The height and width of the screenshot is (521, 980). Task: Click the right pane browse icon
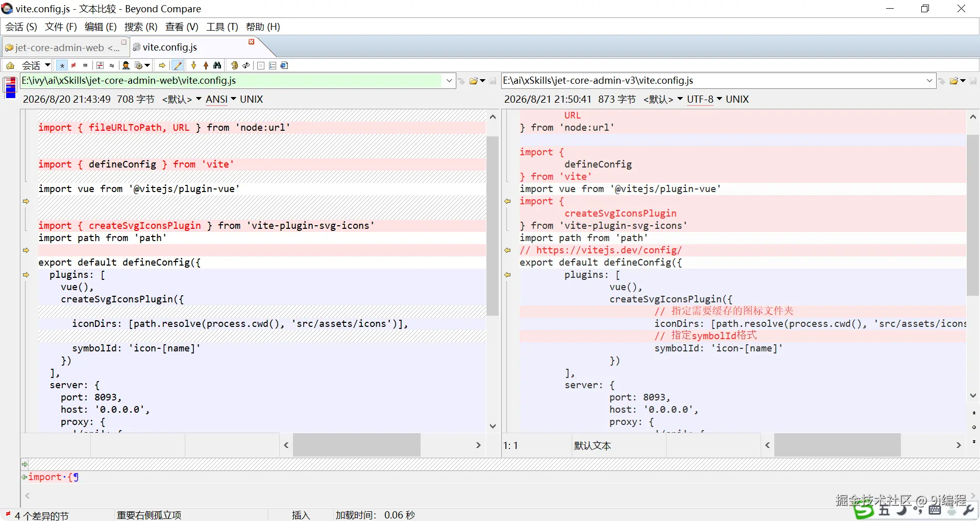click(x=942, y=81)
